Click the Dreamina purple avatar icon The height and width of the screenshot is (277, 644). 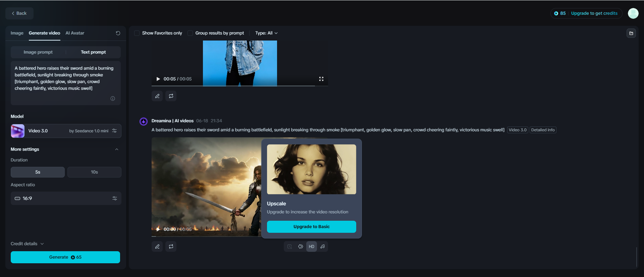[144, 121]
